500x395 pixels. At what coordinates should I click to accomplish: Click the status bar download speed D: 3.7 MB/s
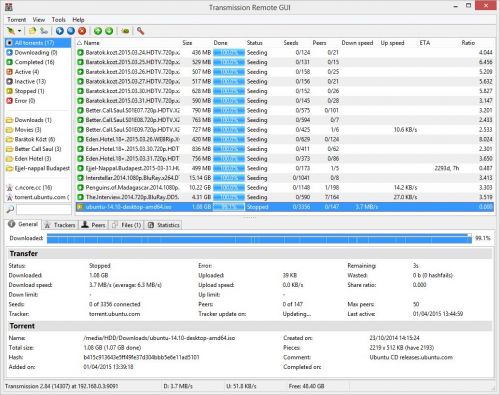(178, 386)
